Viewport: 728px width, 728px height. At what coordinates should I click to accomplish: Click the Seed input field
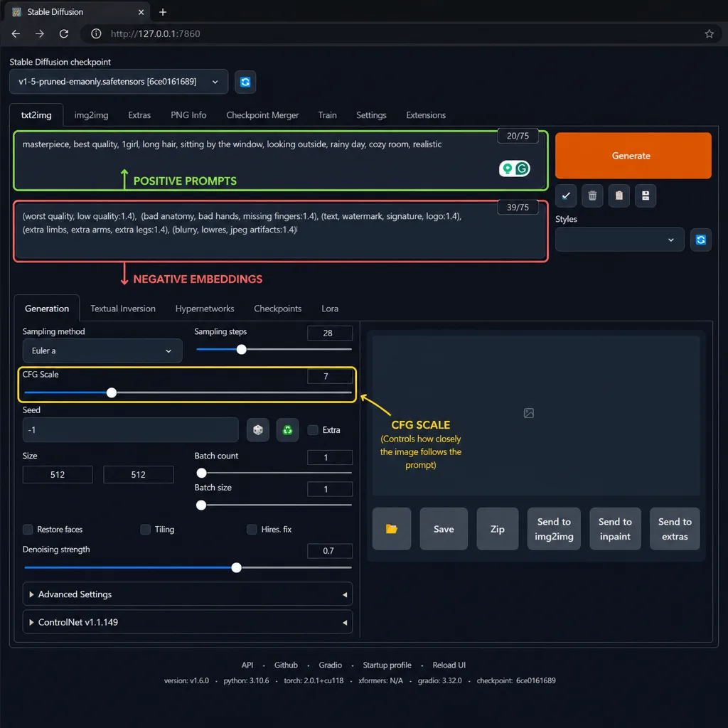[131, 430]
